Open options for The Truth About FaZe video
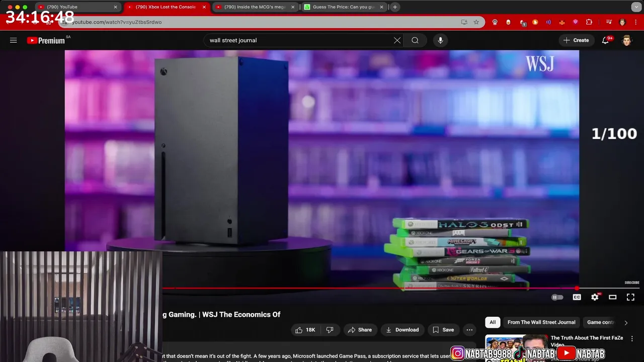The image size is (644, 362). (632, 339)
